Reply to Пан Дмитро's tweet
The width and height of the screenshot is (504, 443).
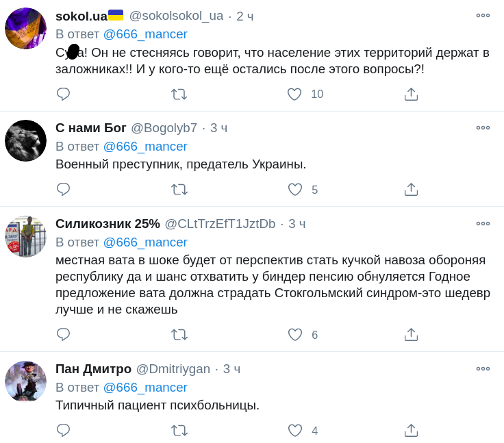(x=63, y=431)
